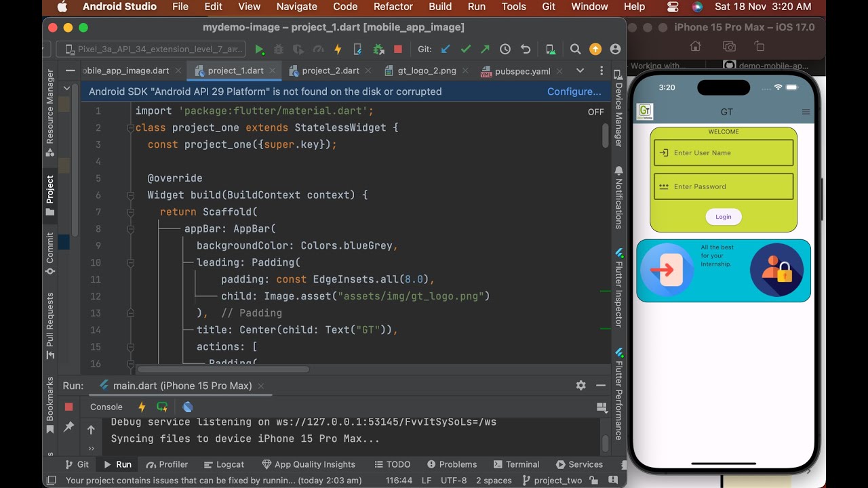Open App Quality Insights tool button
868x488 pixels.
tap(309, 464)
